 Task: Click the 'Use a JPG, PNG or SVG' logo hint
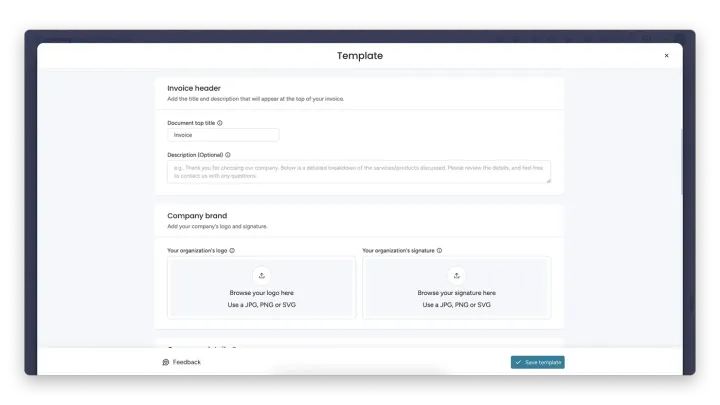pyautogui.click(x=262, y=305)
